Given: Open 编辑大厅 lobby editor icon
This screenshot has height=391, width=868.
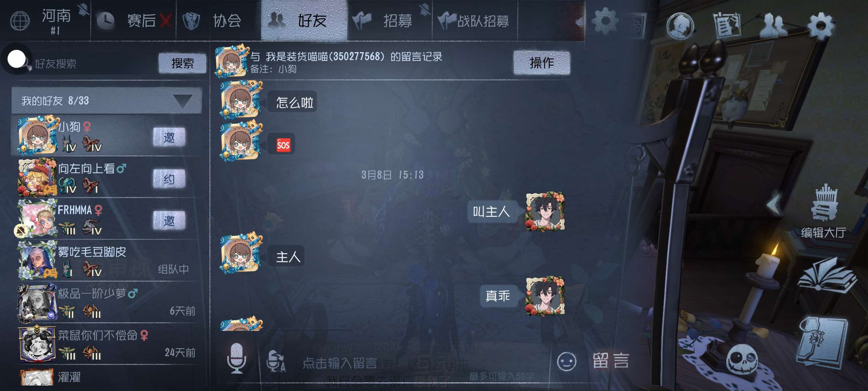Looking at the screenshot, I should click(823, 211).
